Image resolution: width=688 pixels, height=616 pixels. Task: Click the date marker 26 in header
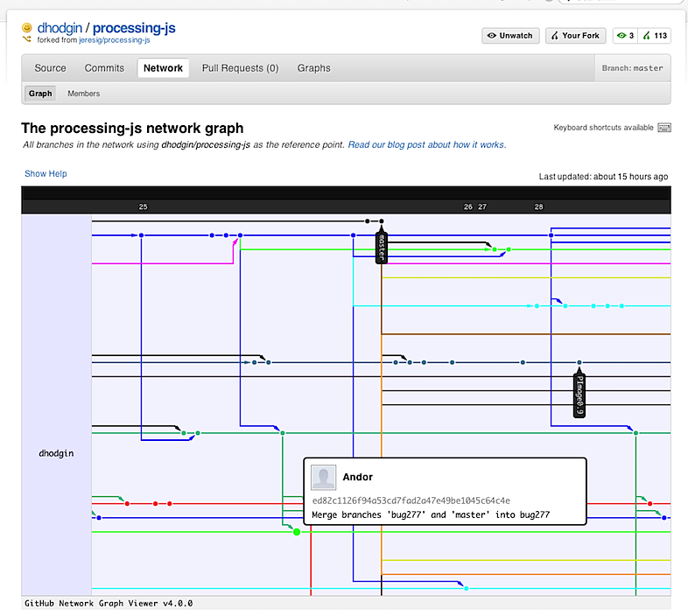click(468, 206)
